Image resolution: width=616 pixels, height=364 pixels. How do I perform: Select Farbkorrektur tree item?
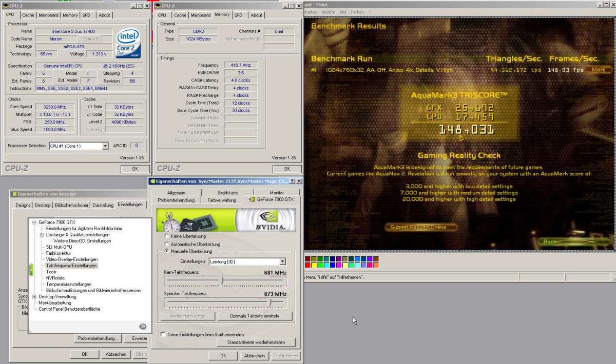point(59,253)
